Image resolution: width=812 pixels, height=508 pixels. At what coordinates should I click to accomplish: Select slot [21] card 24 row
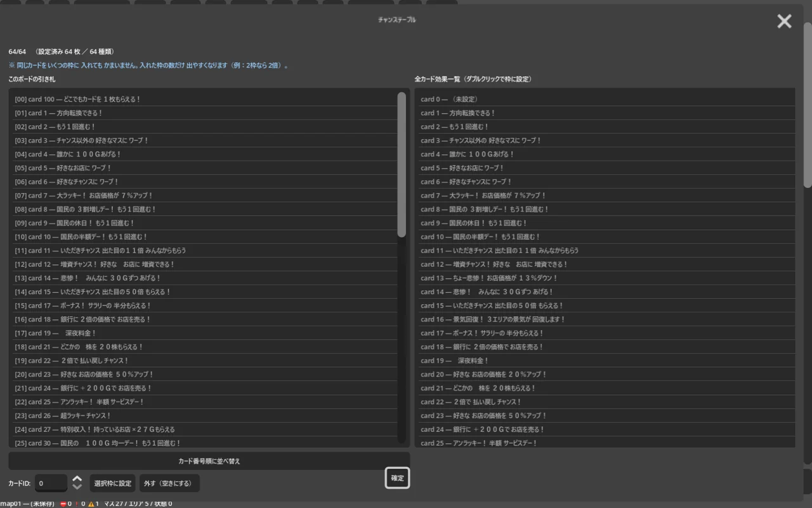[x=205, y=388]
